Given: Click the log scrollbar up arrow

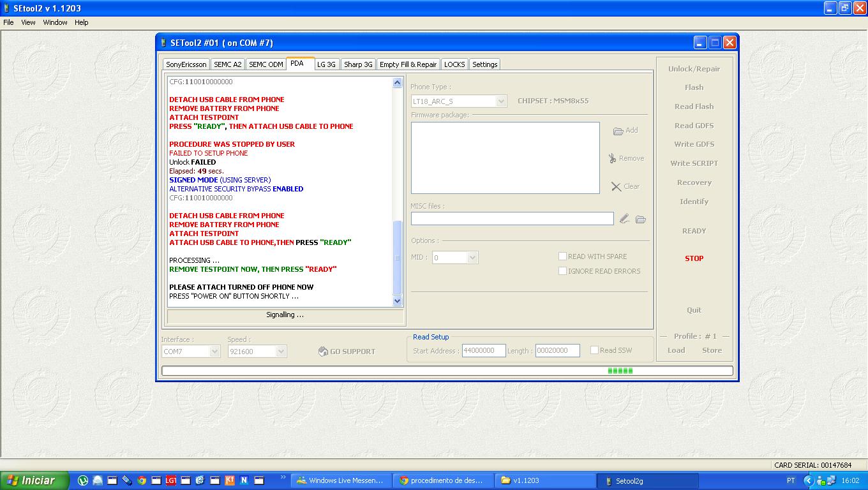Looking at the screenshot, I should pyautogui.click(x=397, y=82).
